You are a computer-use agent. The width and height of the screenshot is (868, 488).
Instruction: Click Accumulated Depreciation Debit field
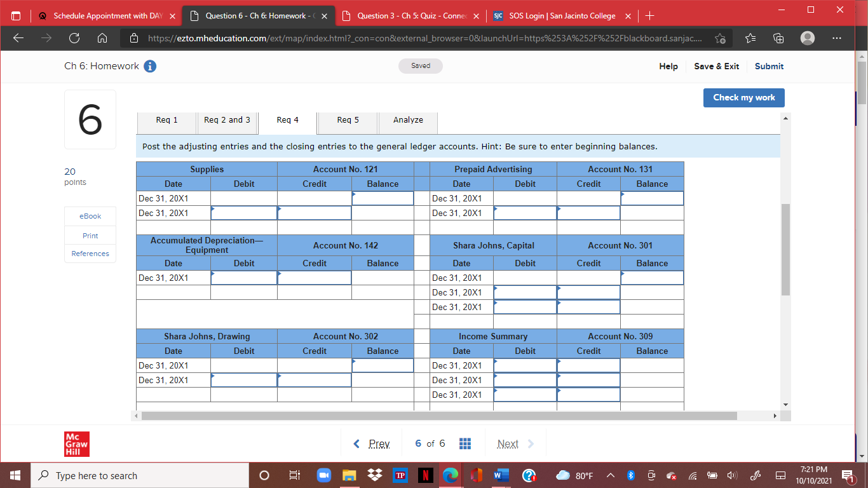tap(244, 278)
